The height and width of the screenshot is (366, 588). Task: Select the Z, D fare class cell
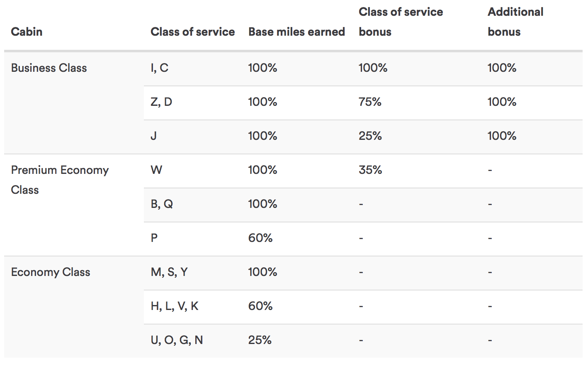click(161, 102)
